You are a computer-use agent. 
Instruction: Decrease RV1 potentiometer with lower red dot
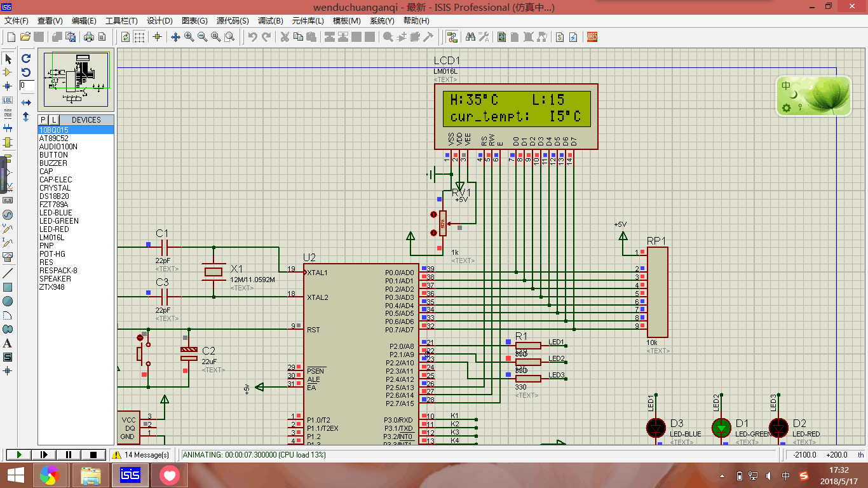pos(434,232)
